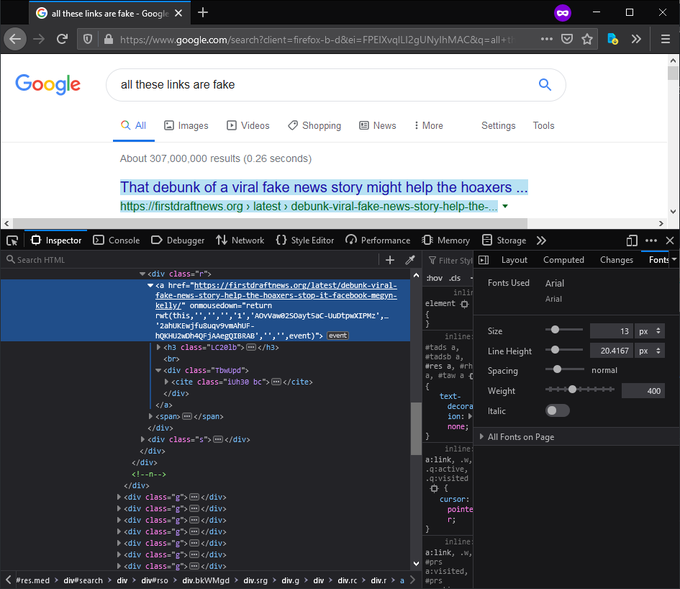Click the Google logo

coord(48,84)
